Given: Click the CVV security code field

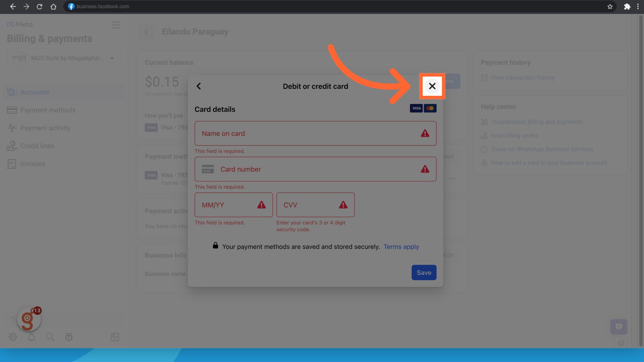Looking at the screenshot, I should pyautogui.click(x=309, y=205).
